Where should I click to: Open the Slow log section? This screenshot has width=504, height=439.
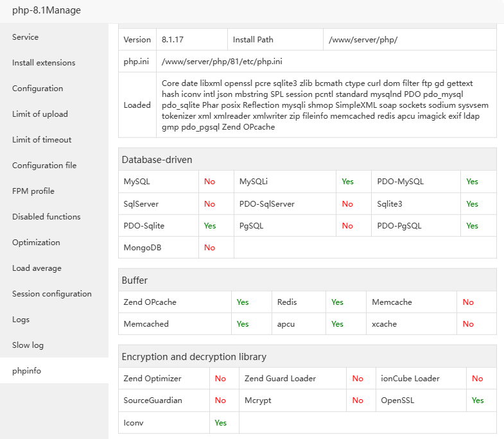tap(28, 345)
